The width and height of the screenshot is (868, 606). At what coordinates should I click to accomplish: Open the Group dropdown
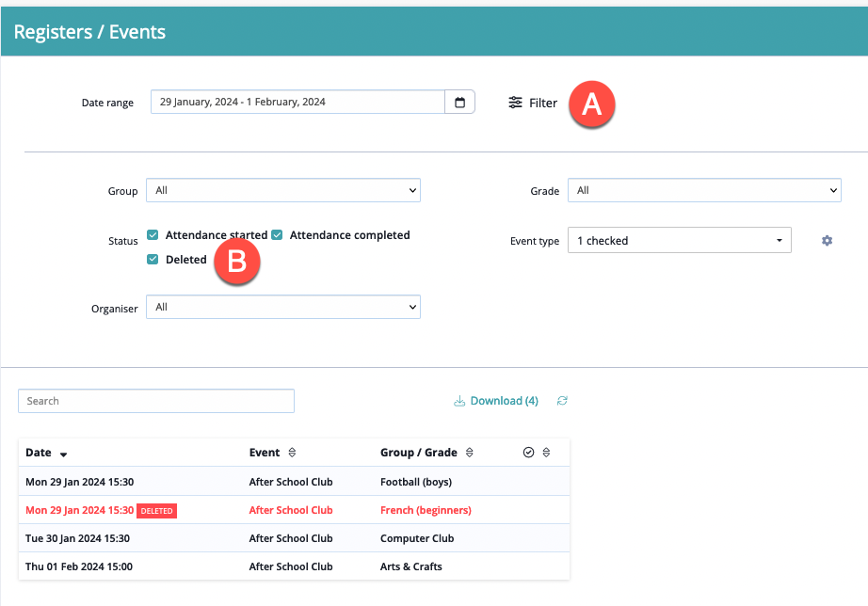283,190
